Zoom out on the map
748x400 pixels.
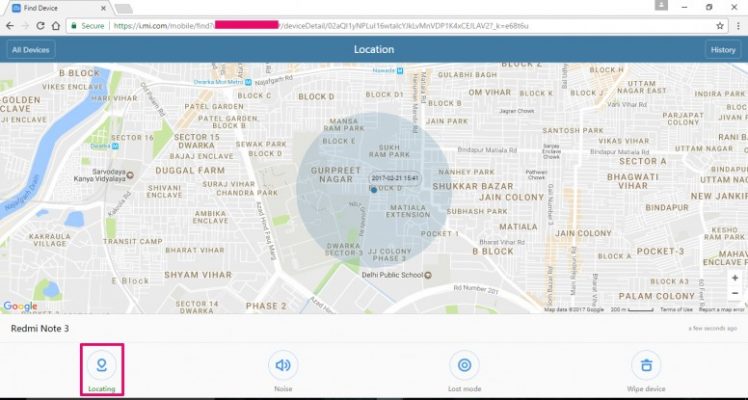tap(735, 293)
